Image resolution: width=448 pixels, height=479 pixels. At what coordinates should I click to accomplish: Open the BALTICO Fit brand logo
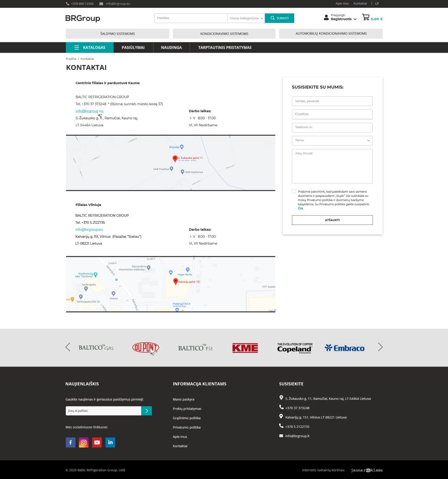(x=195, y=347)
